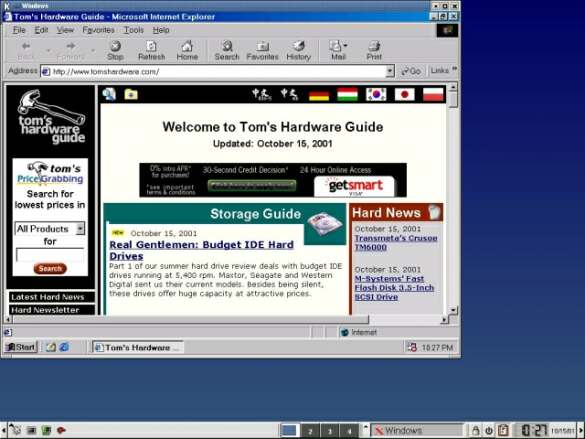The width and height of the screenshot is (585, 439).
Task: Open the File menu
Action: point(19,30)
